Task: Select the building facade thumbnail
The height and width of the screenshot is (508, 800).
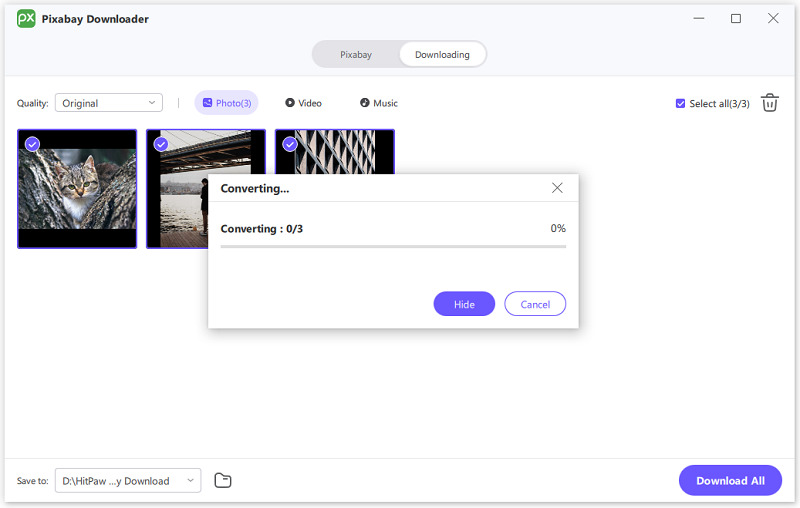Action: (x=335, y=151)
